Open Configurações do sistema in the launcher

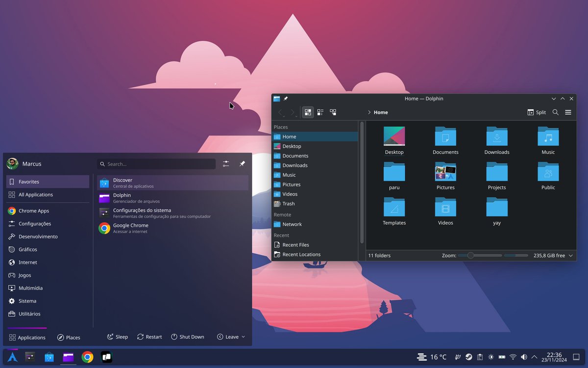coord(172,213)
